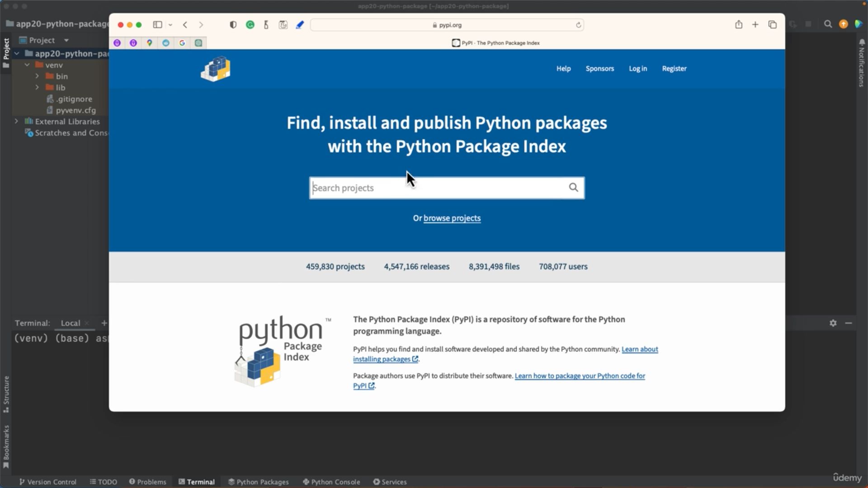Expand the lib folder
The height and width of the screenshot is (488, 868).
pos(38,88)
